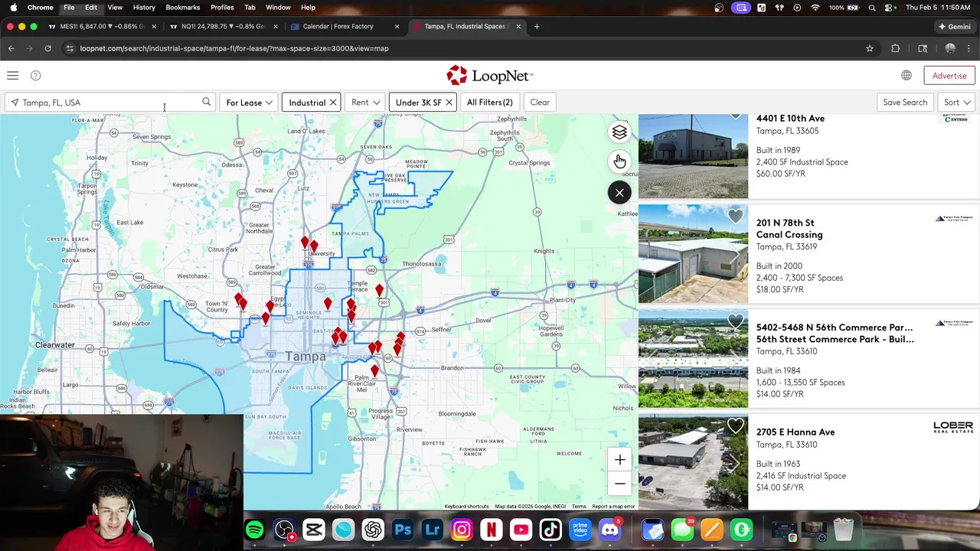Favorite the 2705 E Hanna Ave listing
Image resolution: width=980 pixels, height=551 pixels.
pyautogui.click(x=736, y=426)
